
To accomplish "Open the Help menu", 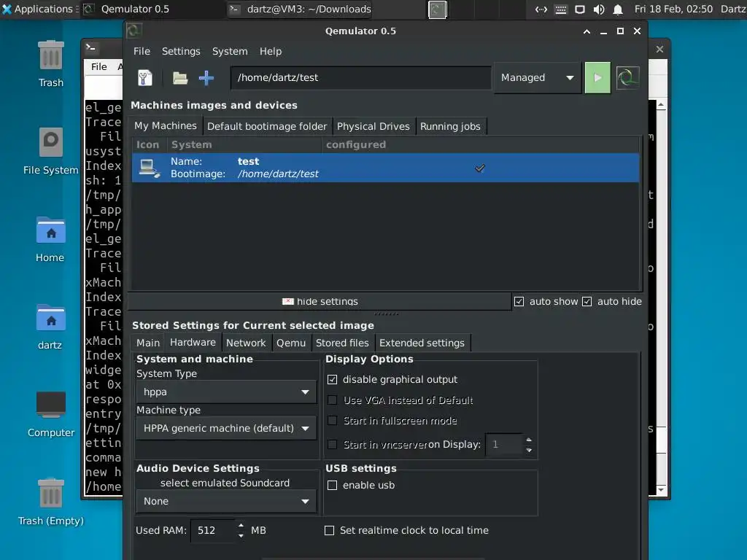I will [271, 52].
